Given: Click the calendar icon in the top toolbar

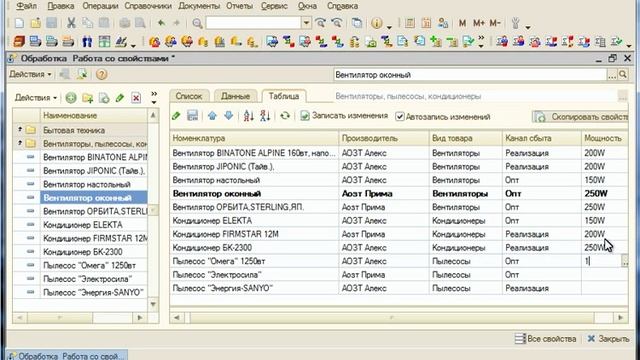Looking at the screenshot, I should [x=426, y=23].
